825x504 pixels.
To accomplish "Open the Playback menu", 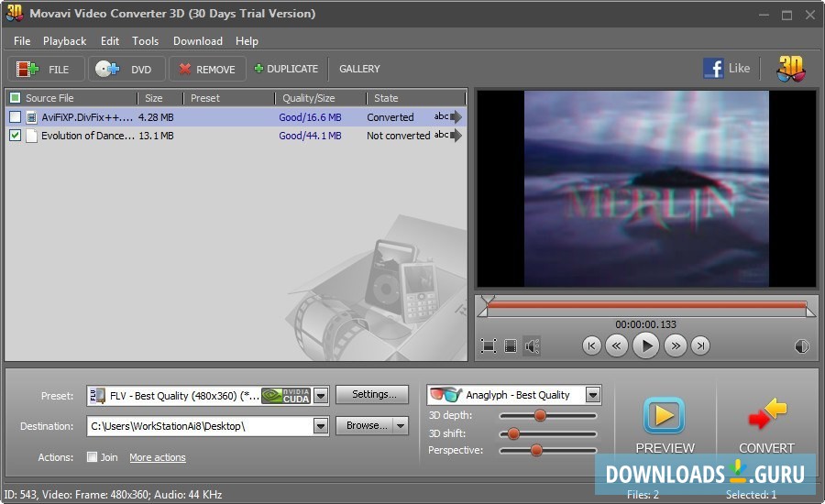I will (x=64, y=41).
